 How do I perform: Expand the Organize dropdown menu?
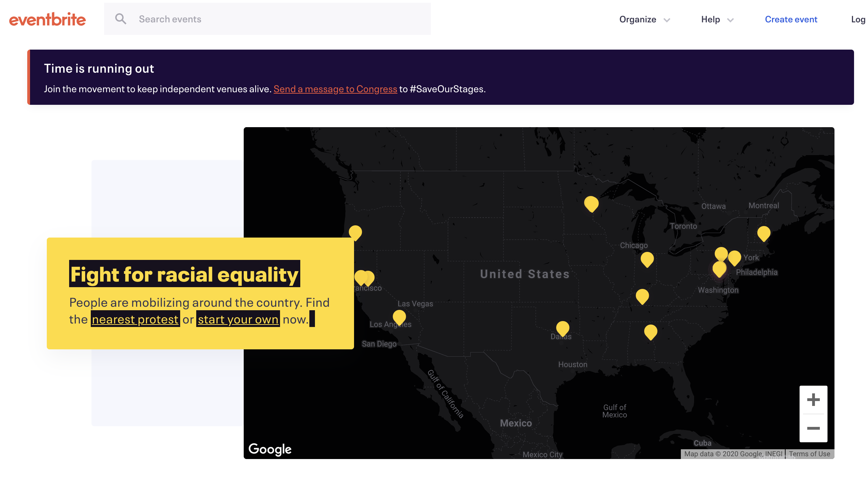[x=638, y=20]
